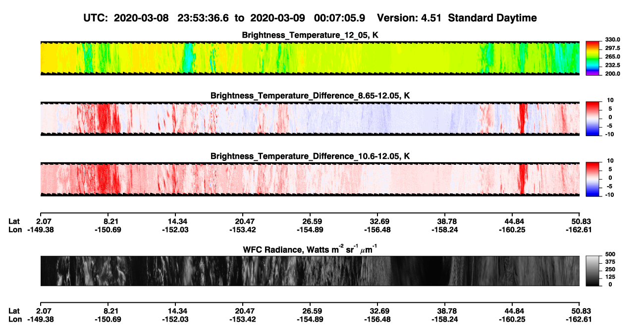The height and width of the screenshot is (330, 644).
Task: Click the 8.65-12.05 difference image strip
Action: click(x=310, y=118)
